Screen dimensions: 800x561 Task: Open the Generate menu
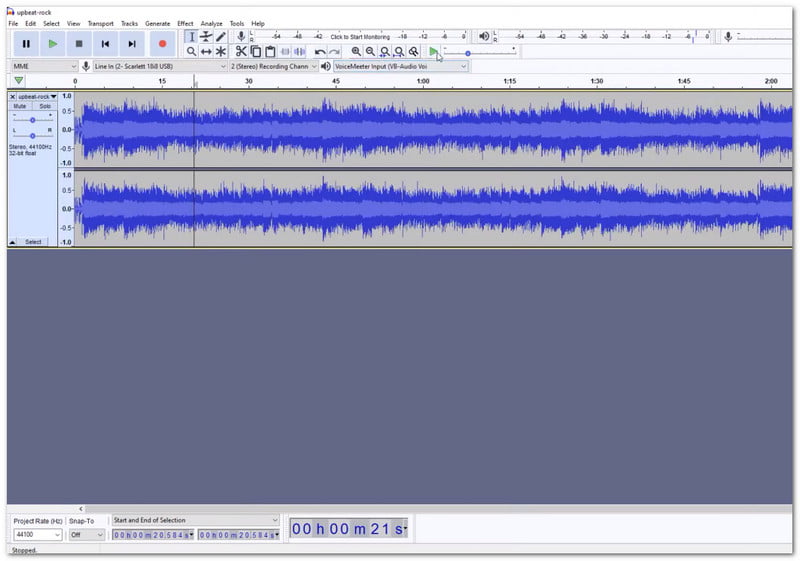click(x=158, y=23)
